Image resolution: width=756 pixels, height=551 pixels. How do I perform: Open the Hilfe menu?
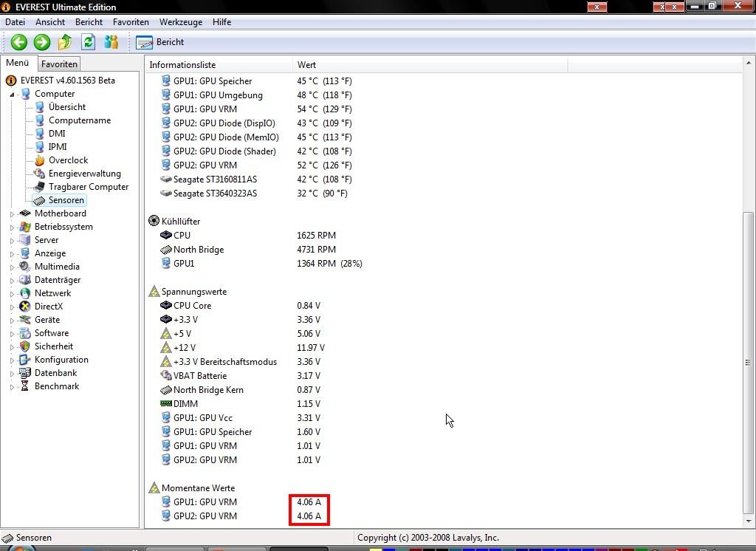tap(221, 22)
